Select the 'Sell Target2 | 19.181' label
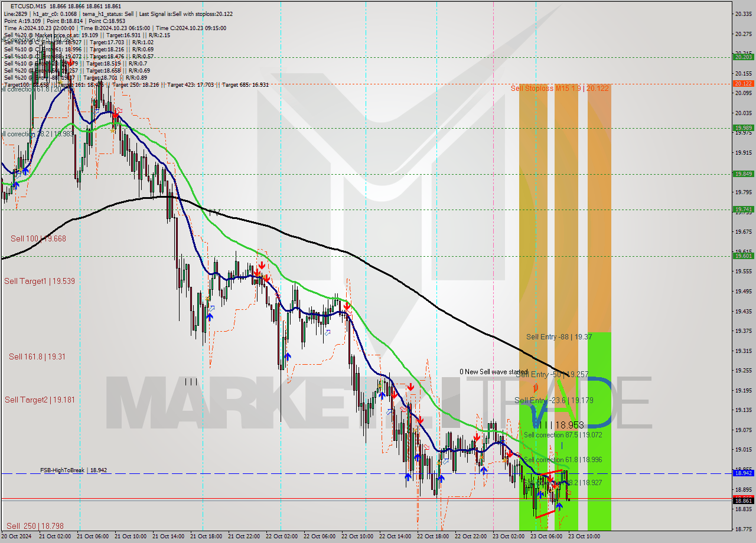This screenshot has width=756, height=543. click(40, 400)
